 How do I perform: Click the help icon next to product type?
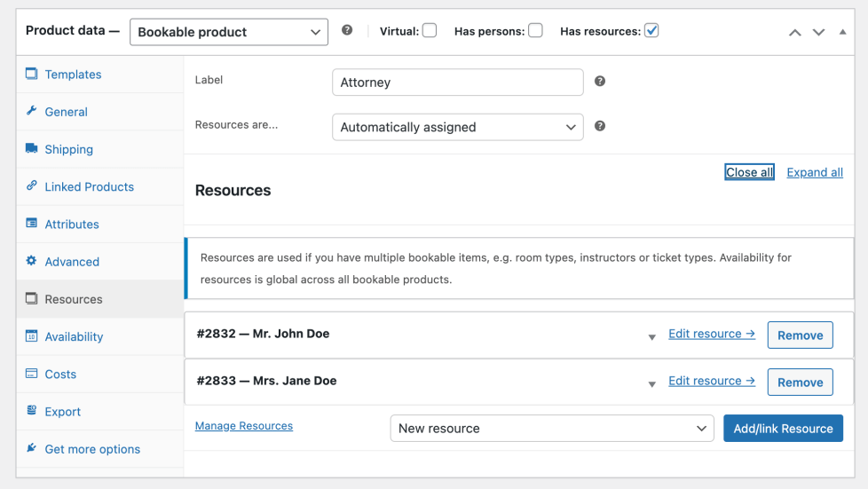pos(347,30)
